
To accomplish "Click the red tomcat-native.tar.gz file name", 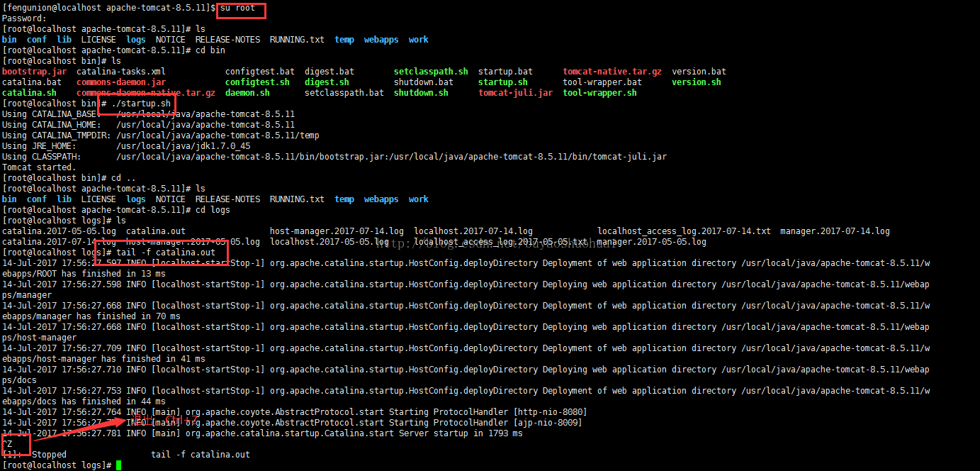I will click(x=612, y=72).
